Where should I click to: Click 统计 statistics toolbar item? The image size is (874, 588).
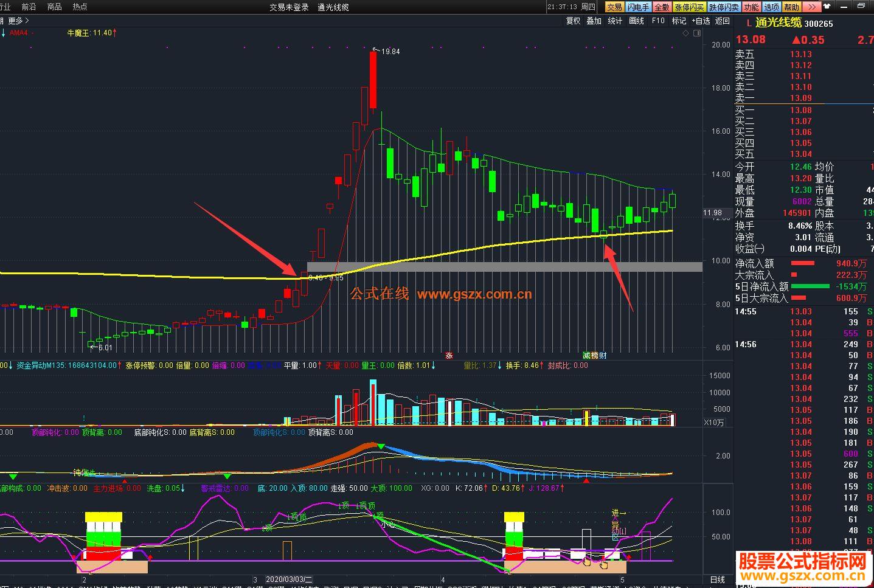click(x=615, y=21)
